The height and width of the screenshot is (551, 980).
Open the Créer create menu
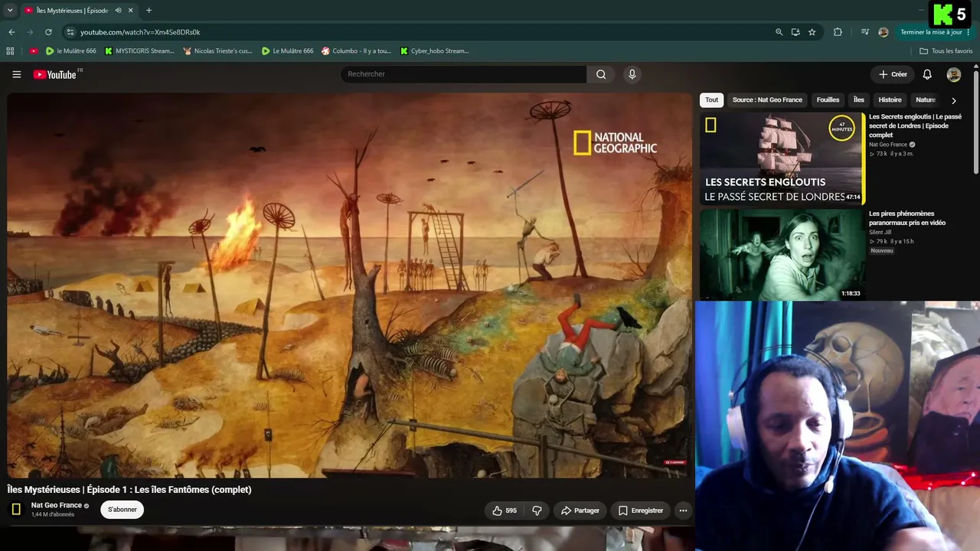click(x=893, y=74)
